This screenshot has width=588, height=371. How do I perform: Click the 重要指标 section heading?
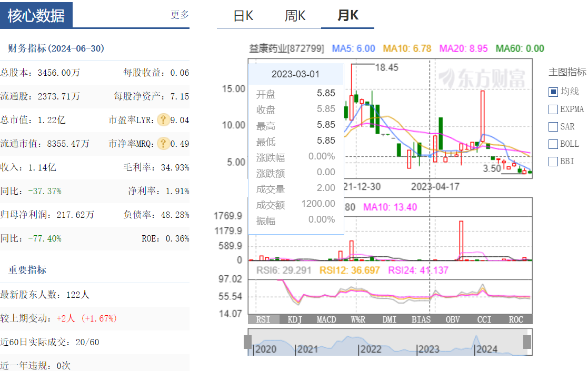pos(27,270)
